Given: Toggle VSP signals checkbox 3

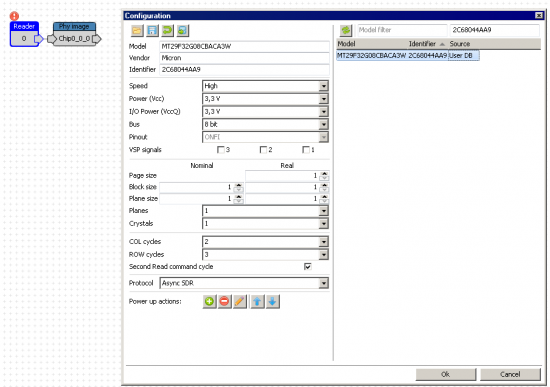Looking at the screenshot, I should [221, 150].
